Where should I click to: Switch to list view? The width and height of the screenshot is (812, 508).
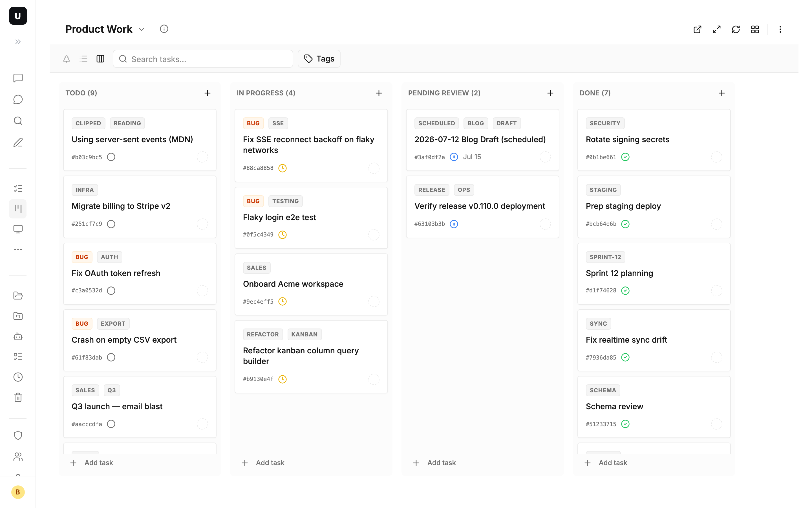[x=83, y=59]
